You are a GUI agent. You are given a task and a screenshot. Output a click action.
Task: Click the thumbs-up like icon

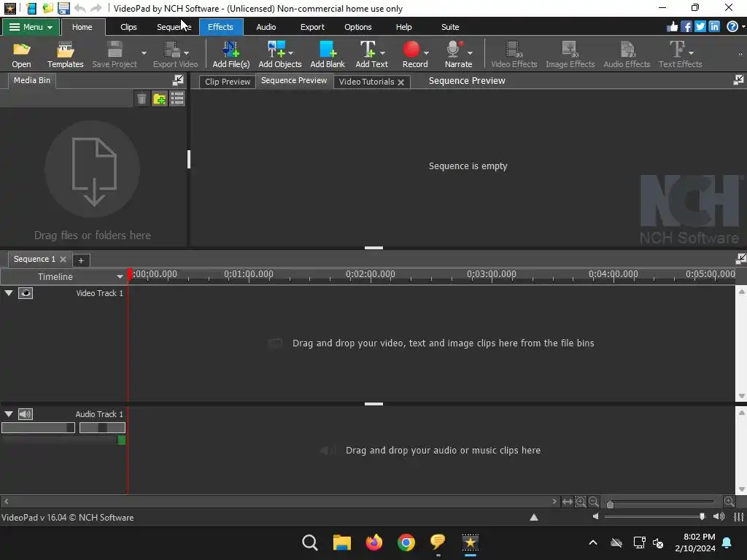tap(672, 27)
